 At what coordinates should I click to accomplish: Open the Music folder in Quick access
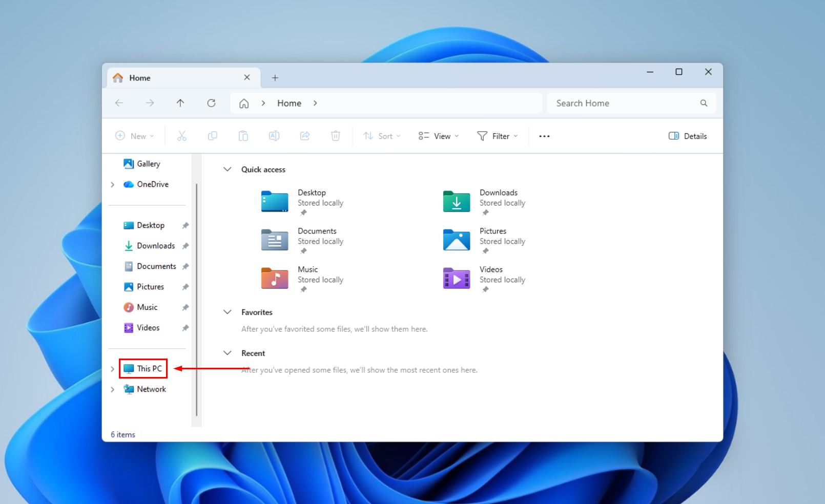pos(302,279)
